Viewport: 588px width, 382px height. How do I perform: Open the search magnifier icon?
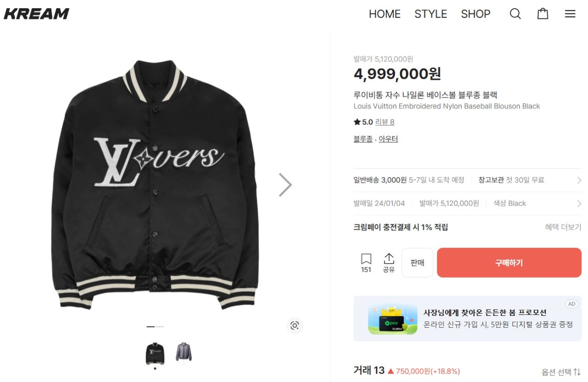pos(515,14)
